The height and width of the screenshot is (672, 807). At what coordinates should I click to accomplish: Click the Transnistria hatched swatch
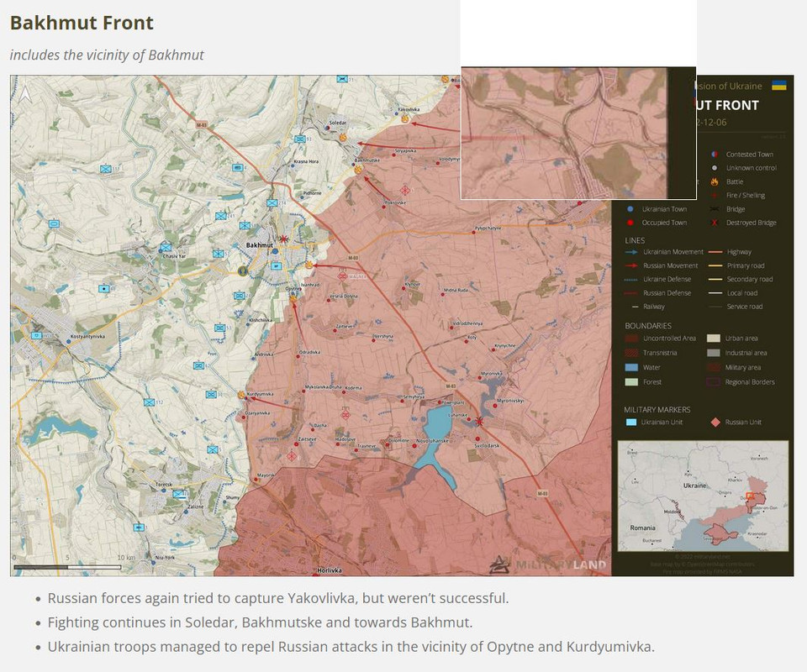pyautogui.click(x=631, y=353)
